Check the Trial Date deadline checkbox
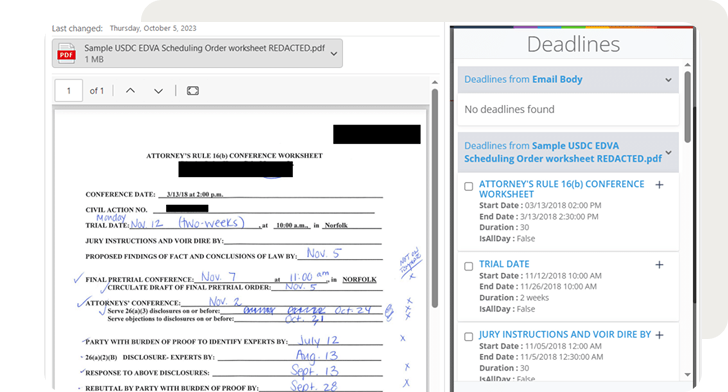 pos(469,266)
